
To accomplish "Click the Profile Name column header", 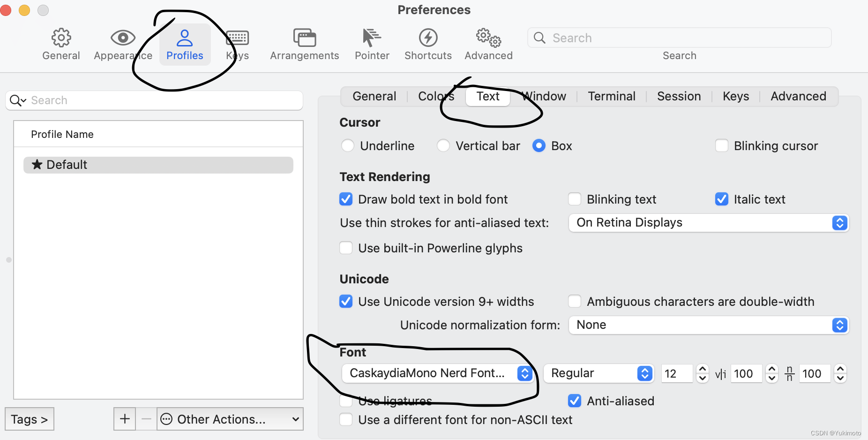I will coord(158,134).
